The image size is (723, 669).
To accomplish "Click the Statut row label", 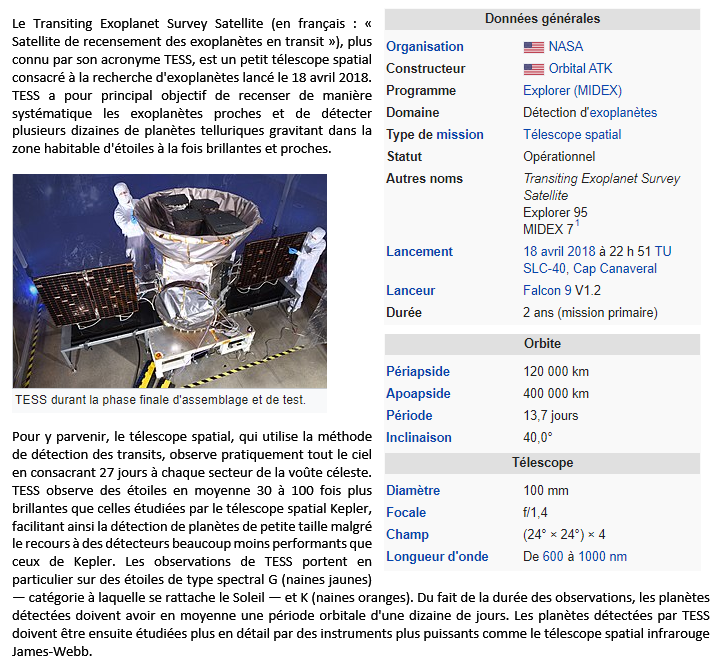I will [404, 157].
